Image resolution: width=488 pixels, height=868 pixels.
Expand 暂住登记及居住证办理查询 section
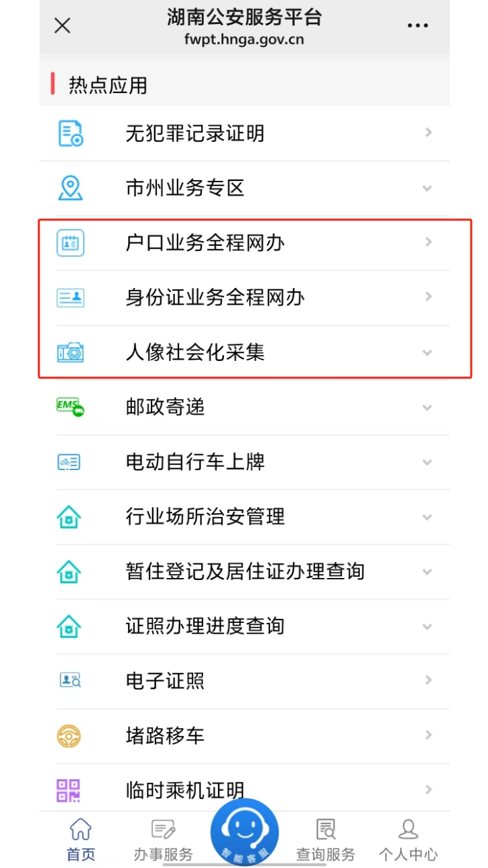pos(427,572)
